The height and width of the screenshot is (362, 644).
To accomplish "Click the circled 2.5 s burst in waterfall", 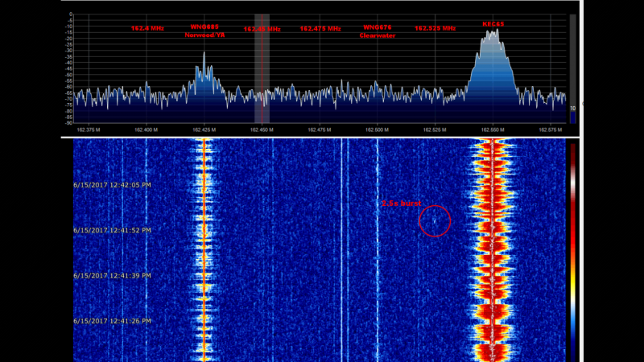I will pos(435,220).
